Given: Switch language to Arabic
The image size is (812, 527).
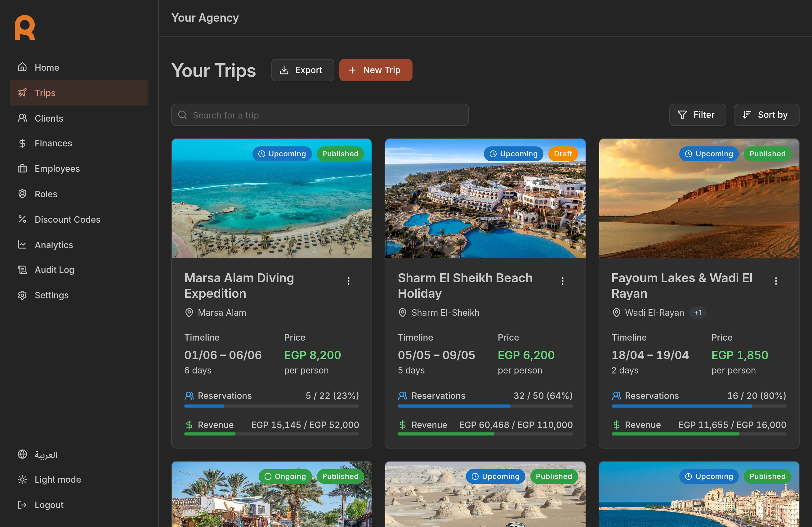Looking at the screenshot, I should coord(38,454).
